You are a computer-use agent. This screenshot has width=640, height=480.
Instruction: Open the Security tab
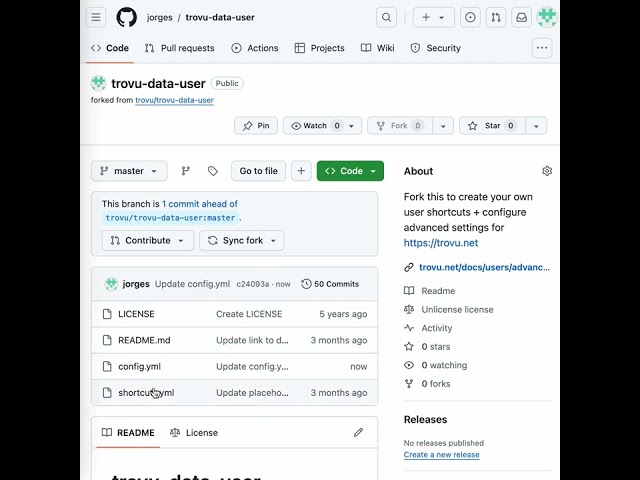pos(436,48)
